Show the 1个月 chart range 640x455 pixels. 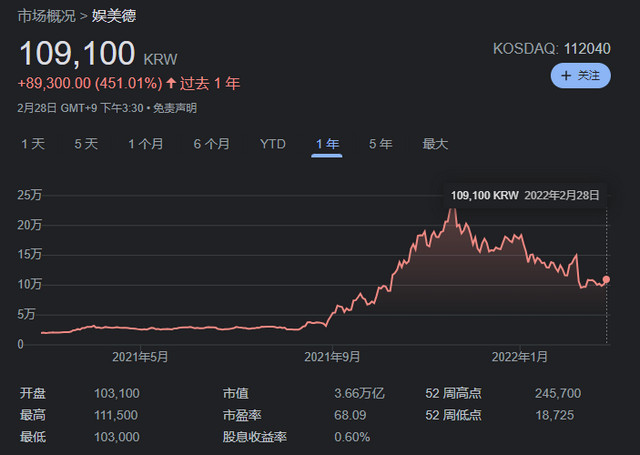coord(146,144)
